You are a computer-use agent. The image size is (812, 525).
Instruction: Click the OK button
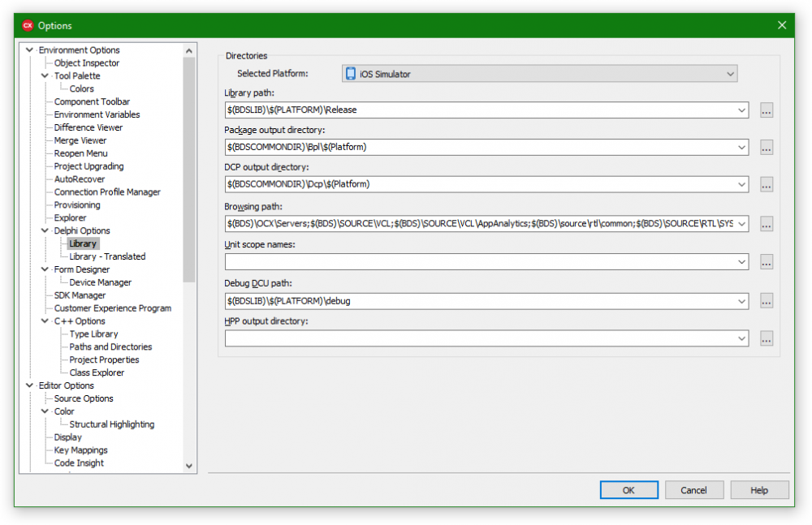click(628, 490)
